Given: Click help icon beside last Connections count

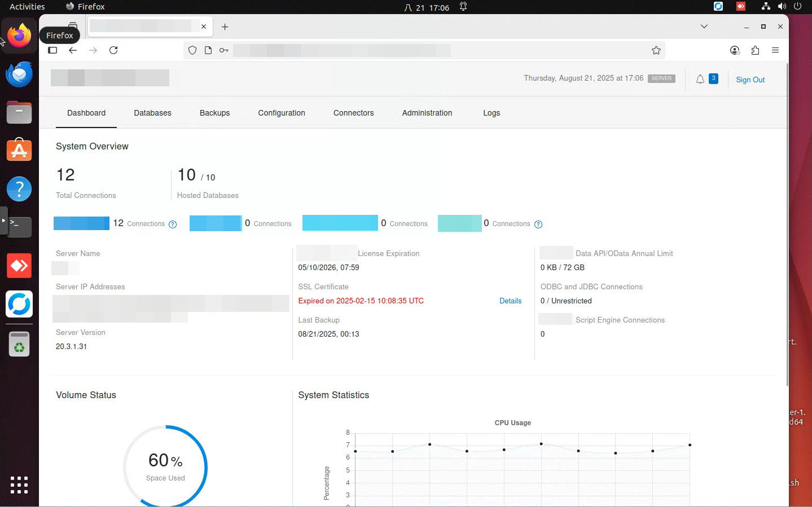Looking at the screenshot, I should pyautogui.click(x=538, y=224).
